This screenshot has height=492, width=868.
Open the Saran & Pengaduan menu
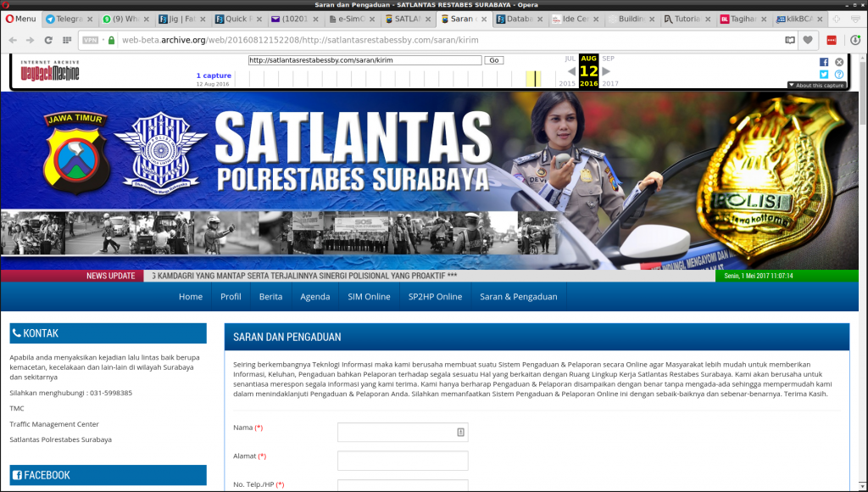[x=518, y=297]
